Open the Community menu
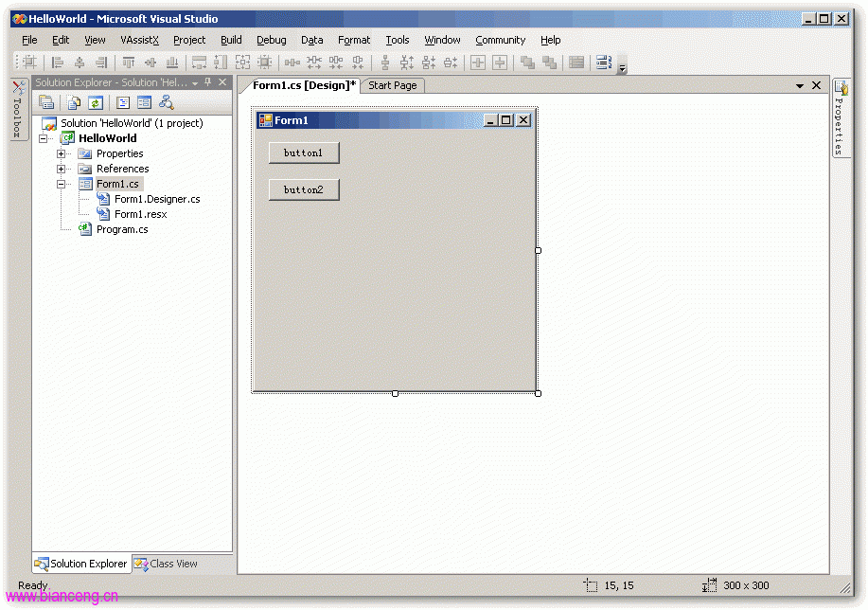Image resolution: width=868 pixels, height=610 pixels. pos(501,40)
